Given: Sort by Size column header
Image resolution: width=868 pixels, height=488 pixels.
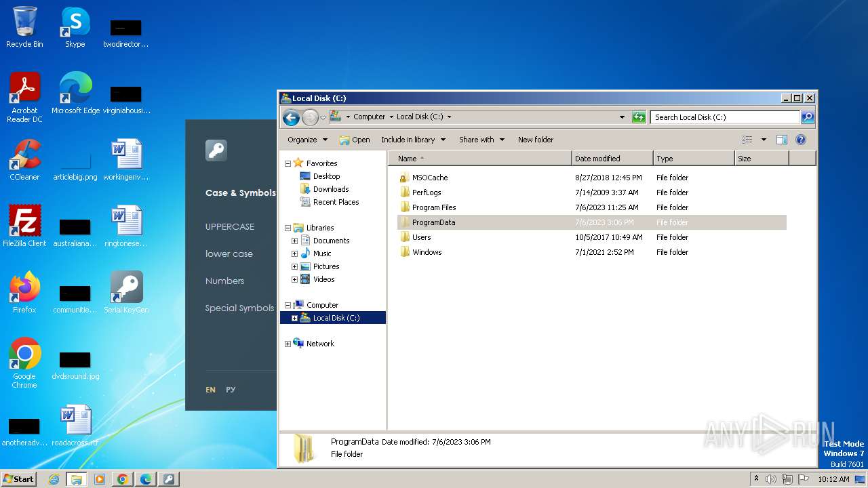Looking at the screenshot, I should point(762,159).
